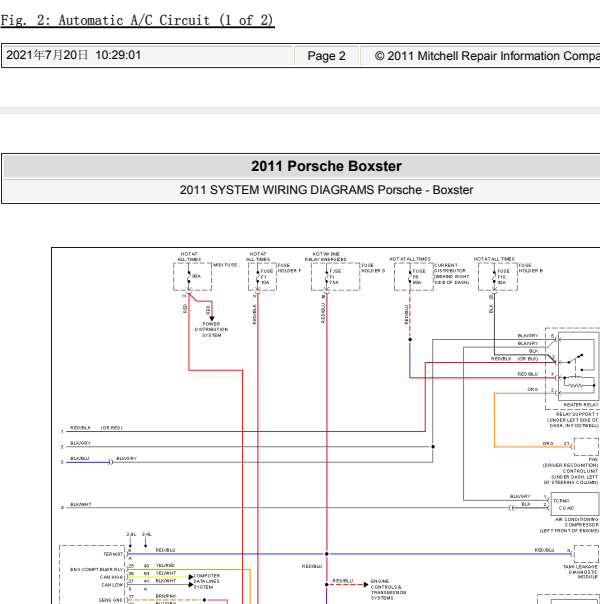
Task: Click the 'FUSE HOLDER F' label
Action: 289,268
